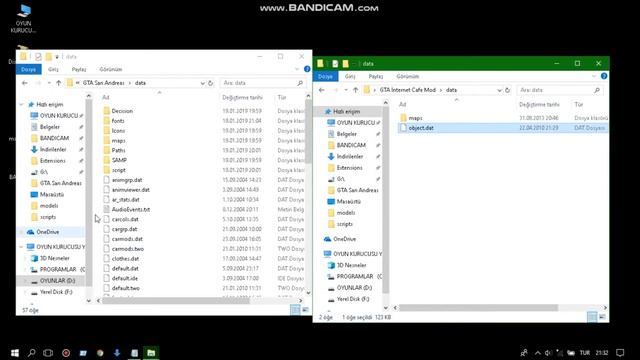Viewport: 640px width, 360px height.
Task: Sort by Değiştirme tarihi in right window
Action: (x=539, y=104)
